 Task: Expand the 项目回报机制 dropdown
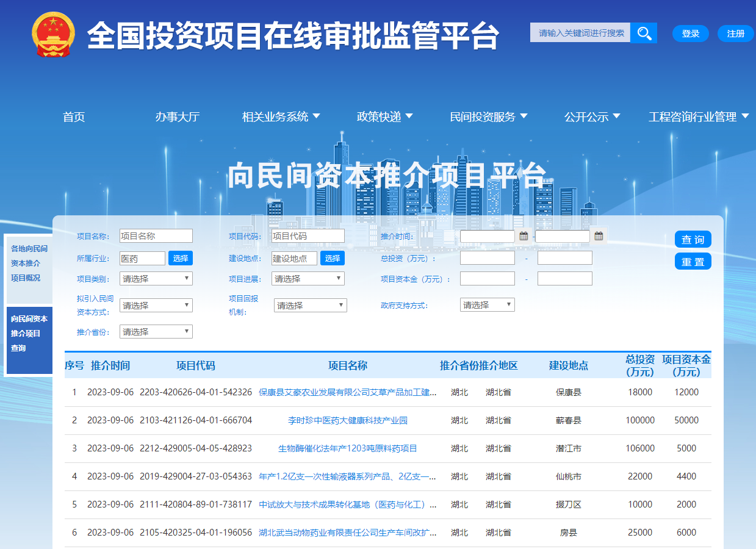pyautogui.click(x=310, y=306)
